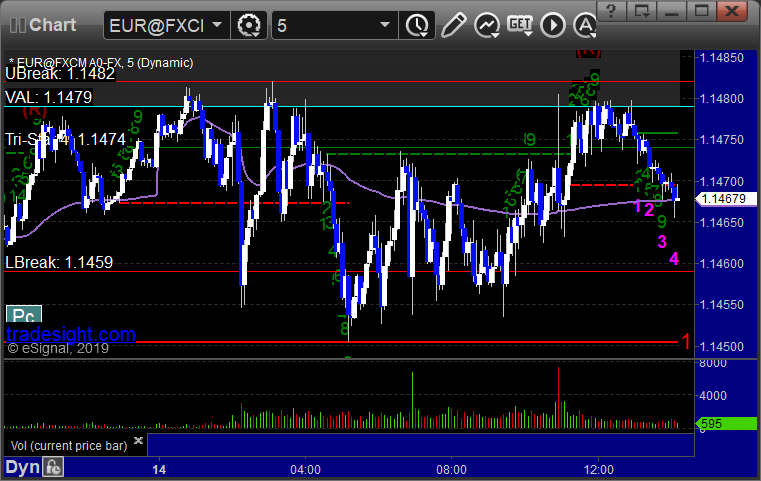This screenshot has width=761, height=481.
Task: Click the GET add-ons icon
Action: [520, 25]
